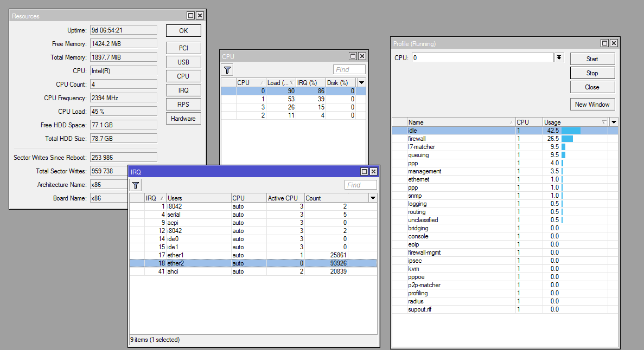Viewport: 644px width, 350px height.
Task: Click the filter icon in IRQ window
Action: click(x=136, y=185)
